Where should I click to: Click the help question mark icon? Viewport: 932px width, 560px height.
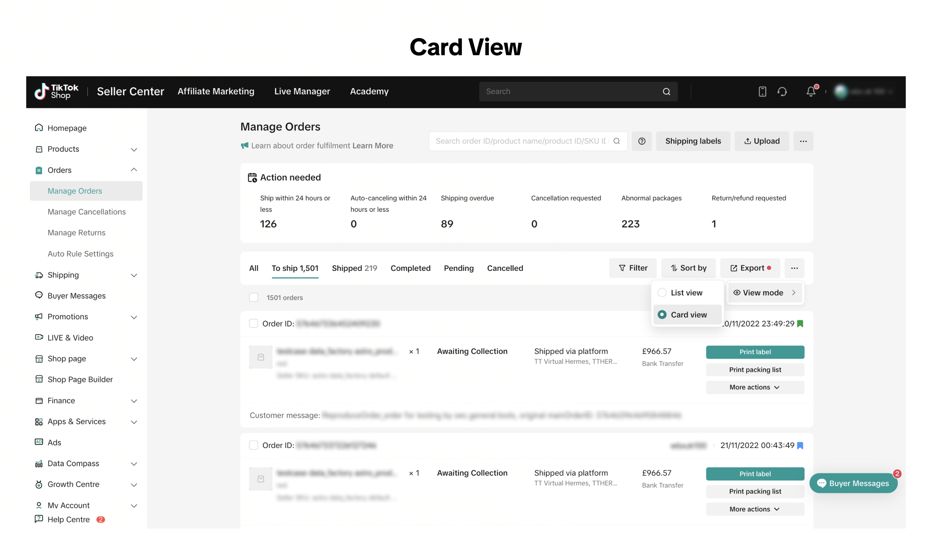pos(641,141)
